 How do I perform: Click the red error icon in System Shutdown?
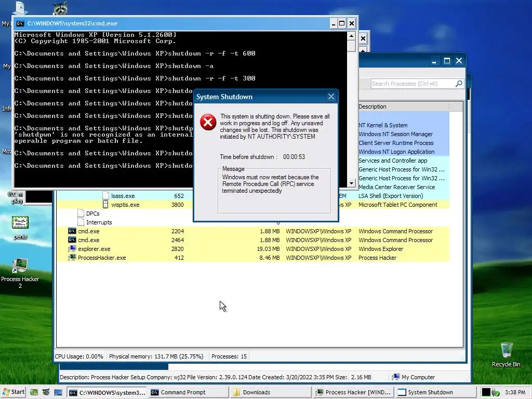208,122
